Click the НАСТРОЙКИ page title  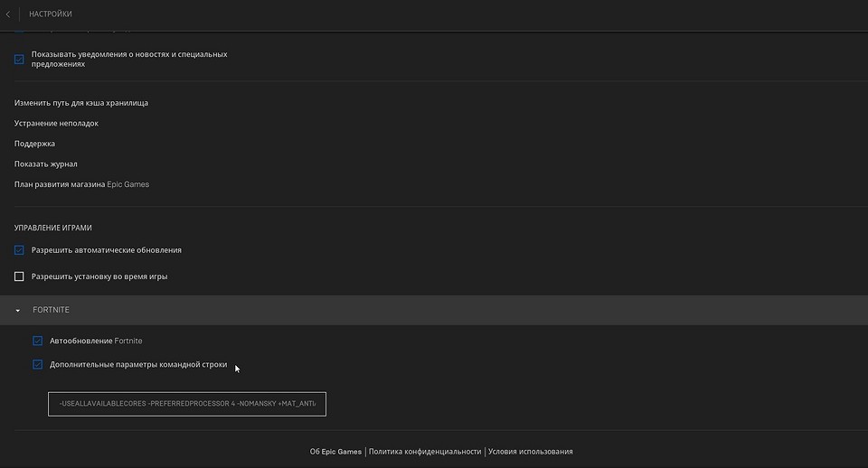pos(51,14)
